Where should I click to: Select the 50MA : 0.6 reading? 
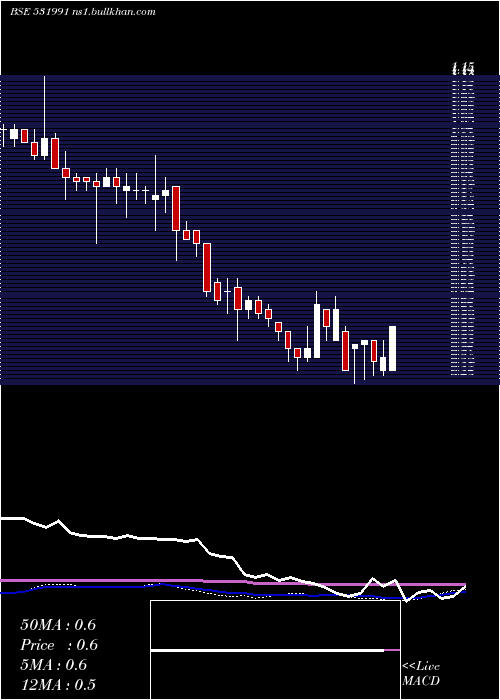(58, 625)
